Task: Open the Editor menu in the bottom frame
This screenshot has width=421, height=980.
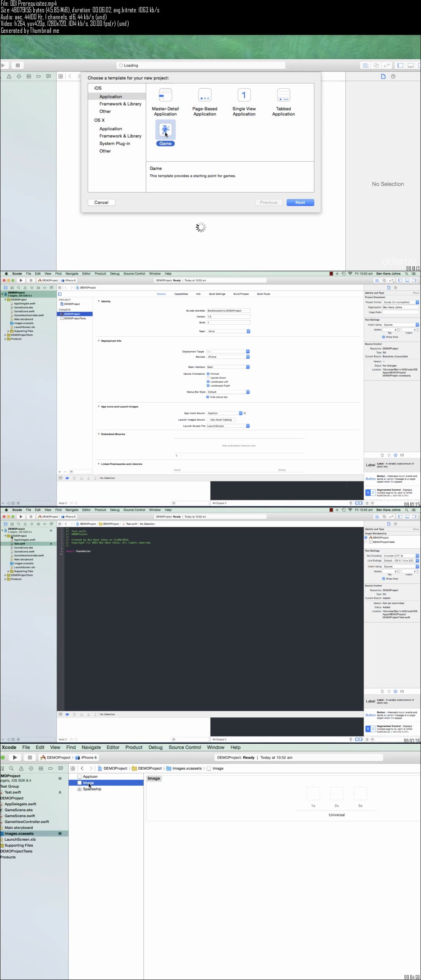Action: (x=113, y=747)
